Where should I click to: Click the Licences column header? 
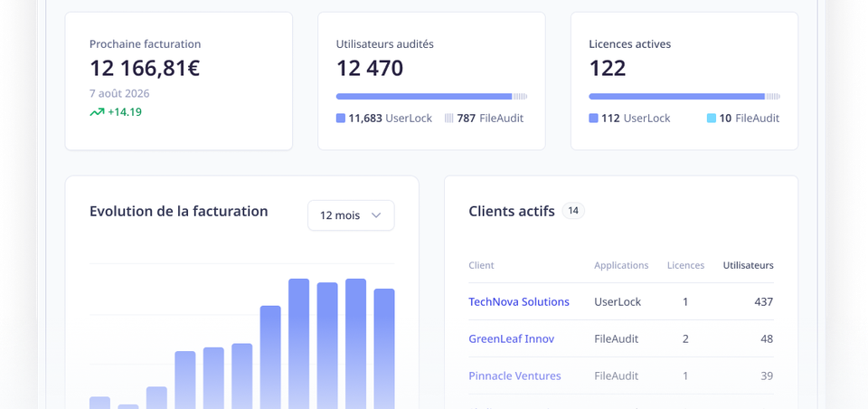[x=686, y=265]
